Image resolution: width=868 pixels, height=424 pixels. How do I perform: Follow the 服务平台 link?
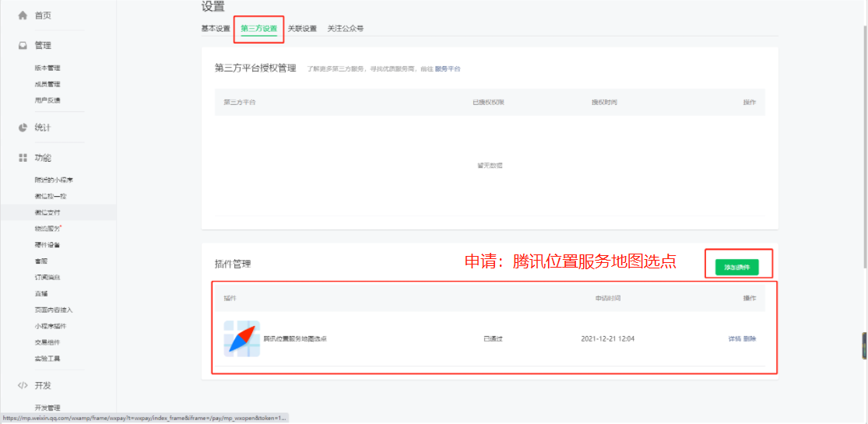pos(448,68)
